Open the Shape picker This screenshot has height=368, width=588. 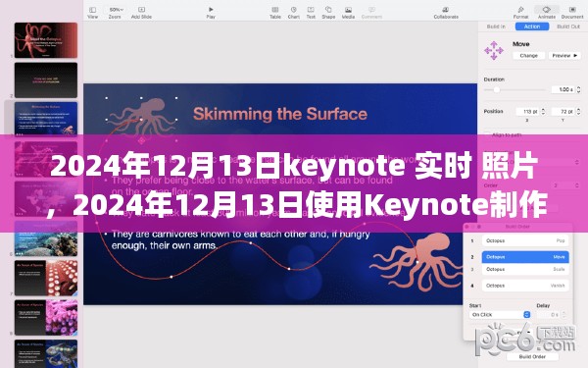tap(328, 13)
